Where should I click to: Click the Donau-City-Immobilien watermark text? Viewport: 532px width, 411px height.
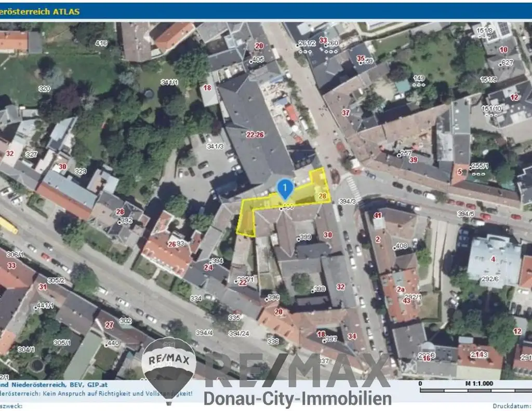[297, 399]
